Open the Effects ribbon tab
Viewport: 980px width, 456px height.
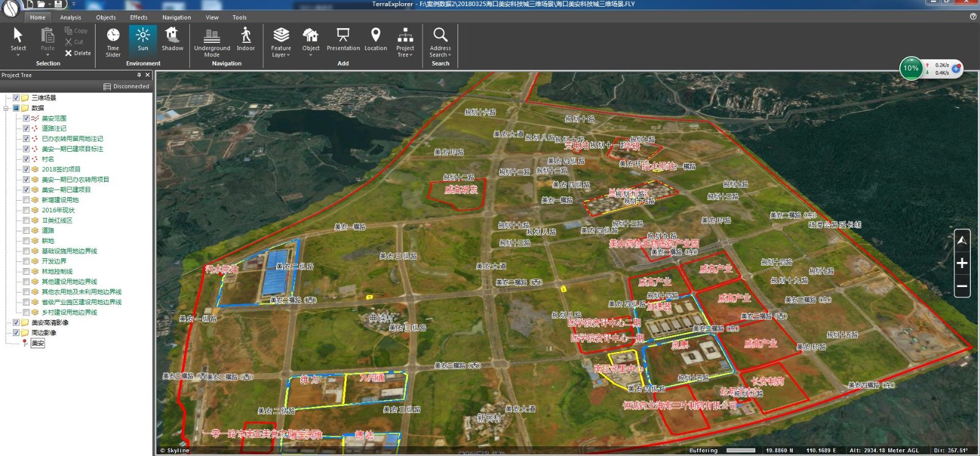tap(139, 17)
